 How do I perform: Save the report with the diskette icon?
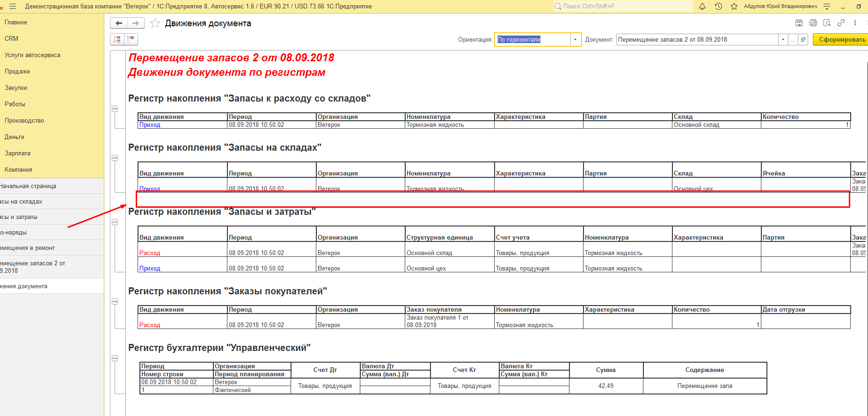799,23
